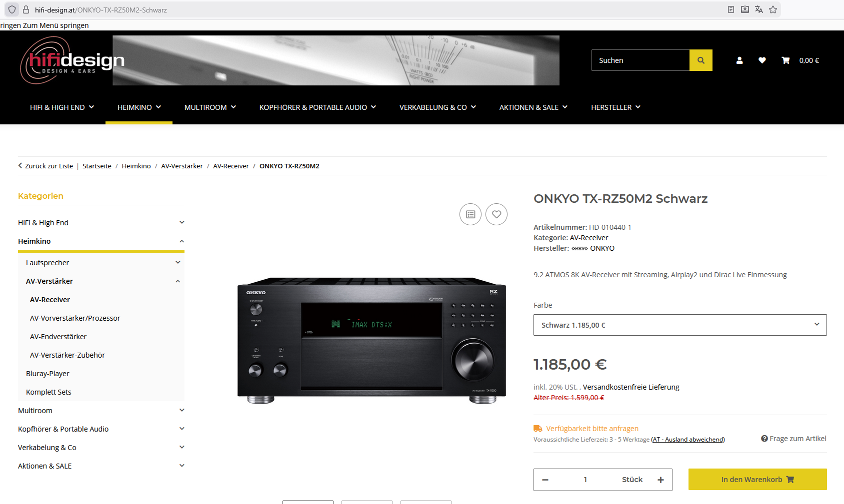The image size is (844, 504).
Task: Click into the Suchen search field
Action: pyautogui.click(x=640, y=60)
